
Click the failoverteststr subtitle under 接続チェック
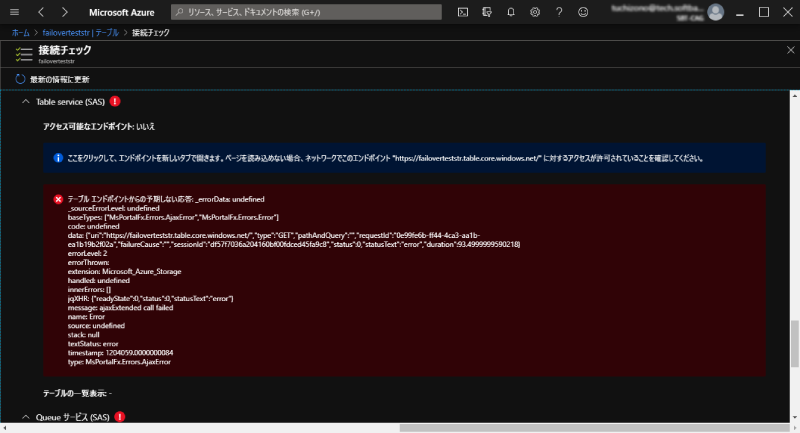56,61
